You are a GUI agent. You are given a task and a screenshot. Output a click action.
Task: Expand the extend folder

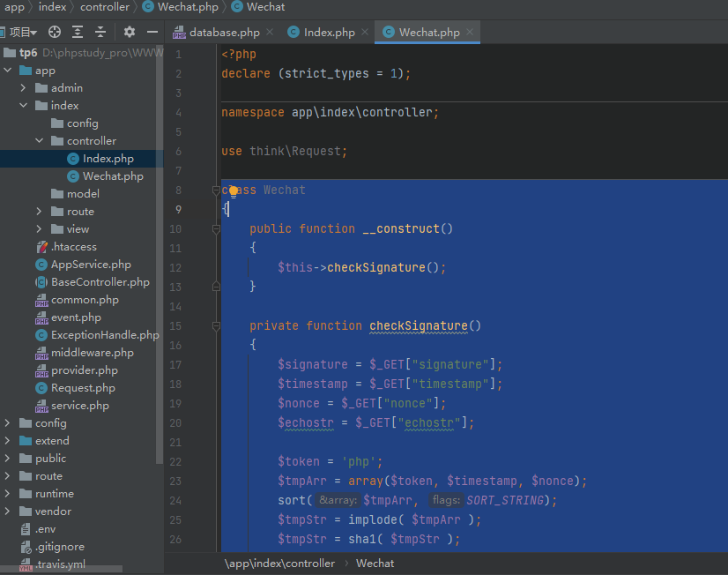[x=7, y=441]
